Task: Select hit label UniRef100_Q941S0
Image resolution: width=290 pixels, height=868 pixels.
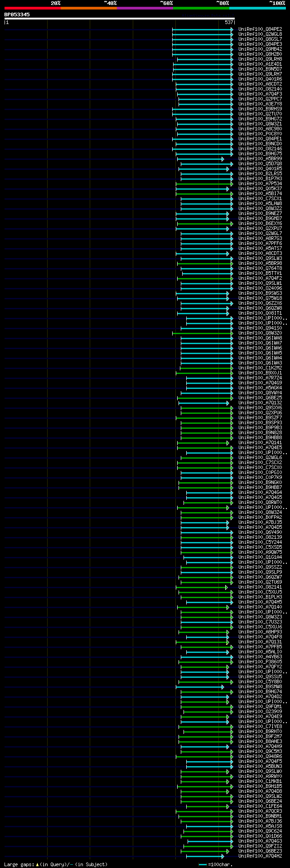Action: pyautogui.click(x=260, y=328)
